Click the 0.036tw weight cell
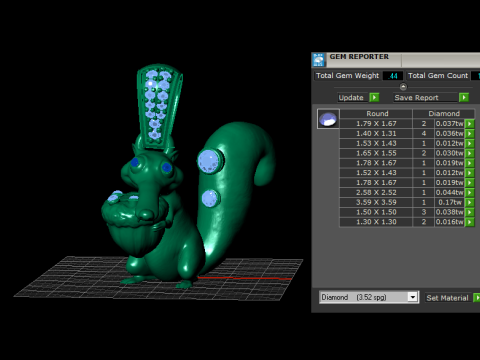This screenshot has width=480, height=360. coord(449,133)
